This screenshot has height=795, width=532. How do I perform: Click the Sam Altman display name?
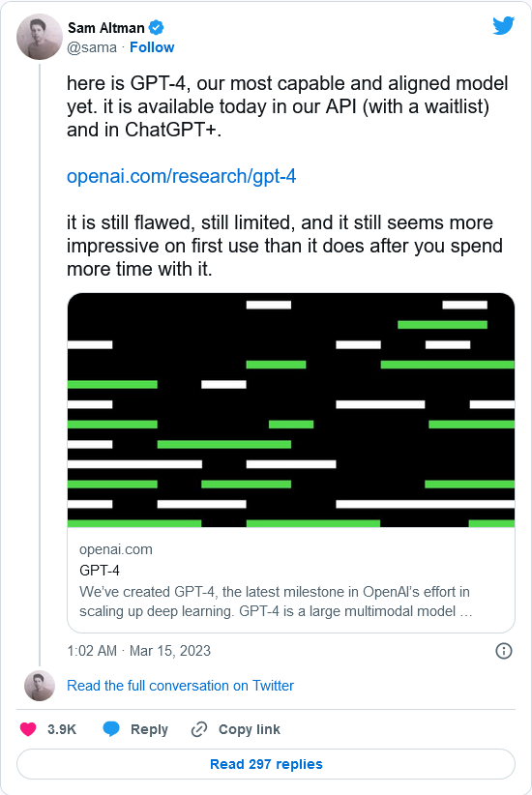(x=106, y=27)
